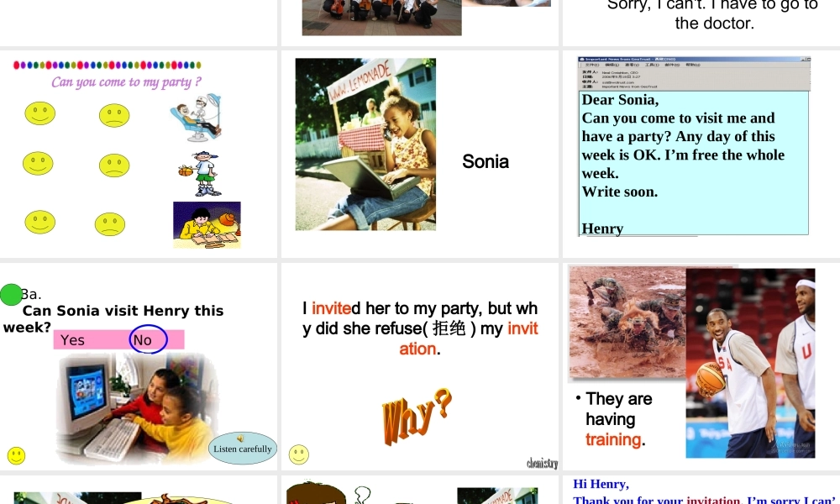Click the dentist chair cartoon icon

(x=196, y=117)
